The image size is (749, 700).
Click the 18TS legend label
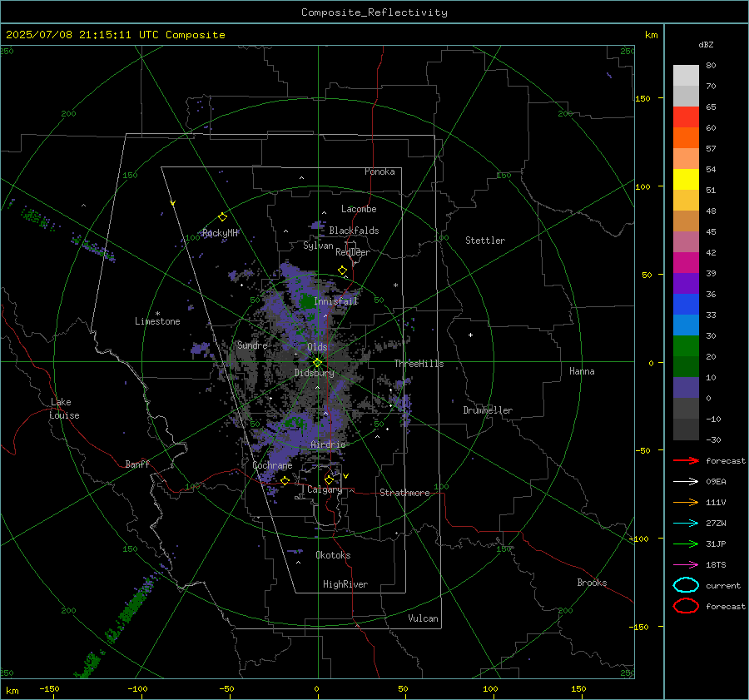pos(716,565)
